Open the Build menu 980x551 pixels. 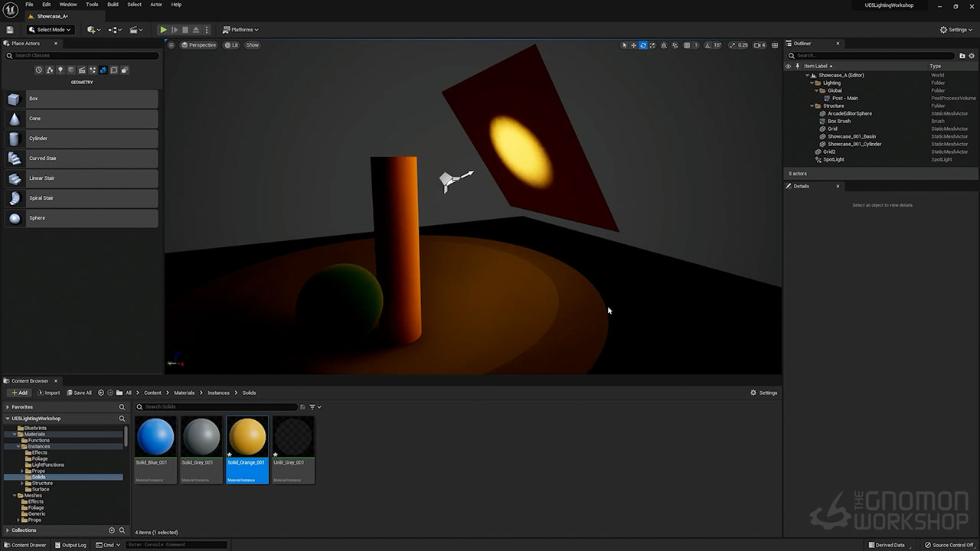pyautogui.click(x=113, y=5)
